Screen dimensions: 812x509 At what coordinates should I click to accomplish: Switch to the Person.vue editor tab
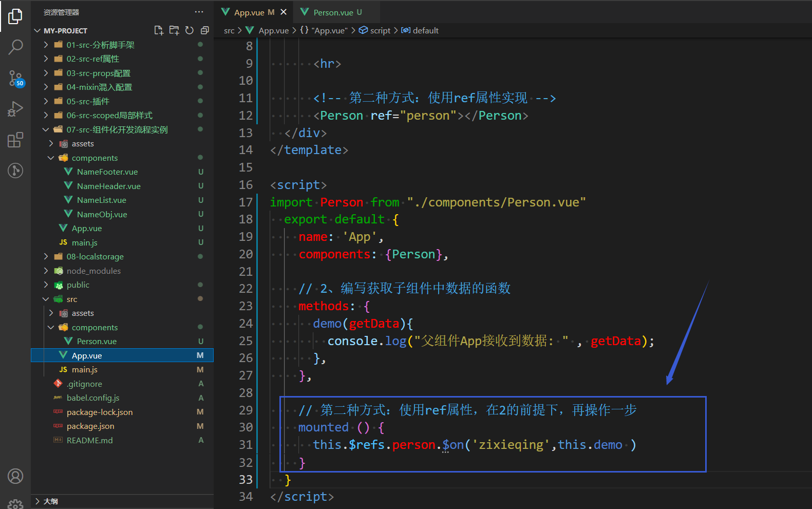point(337,12)
